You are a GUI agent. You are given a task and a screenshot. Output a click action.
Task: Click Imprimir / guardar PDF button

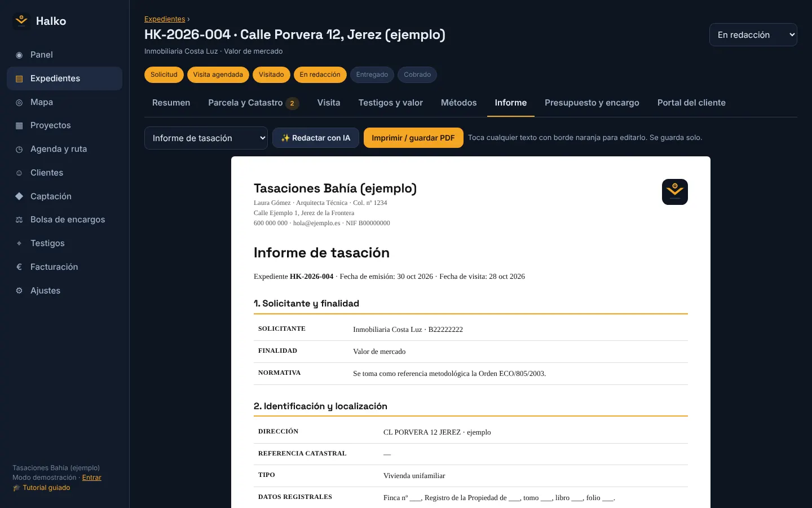click(x=413, y=138)
